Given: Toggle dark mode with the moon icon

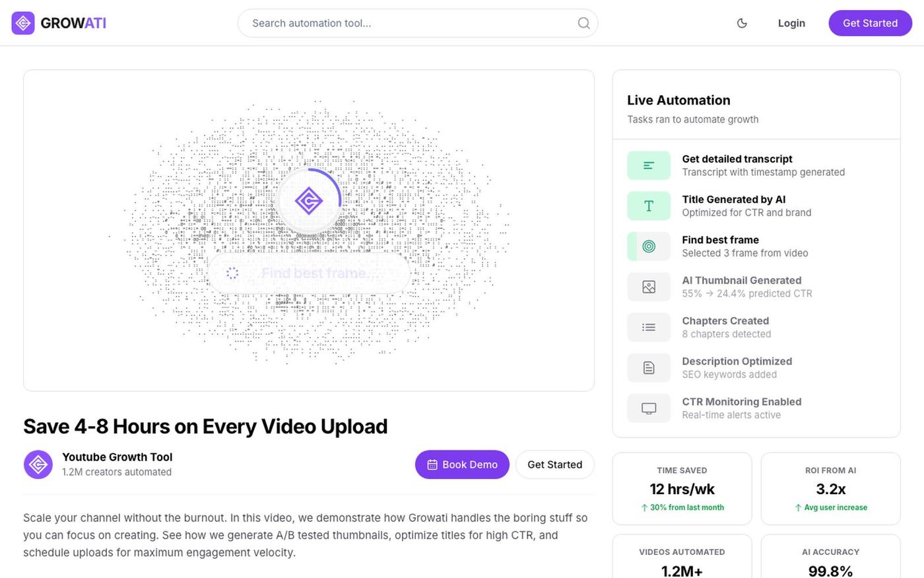Looking at the screenshot, I should (742, 23).
